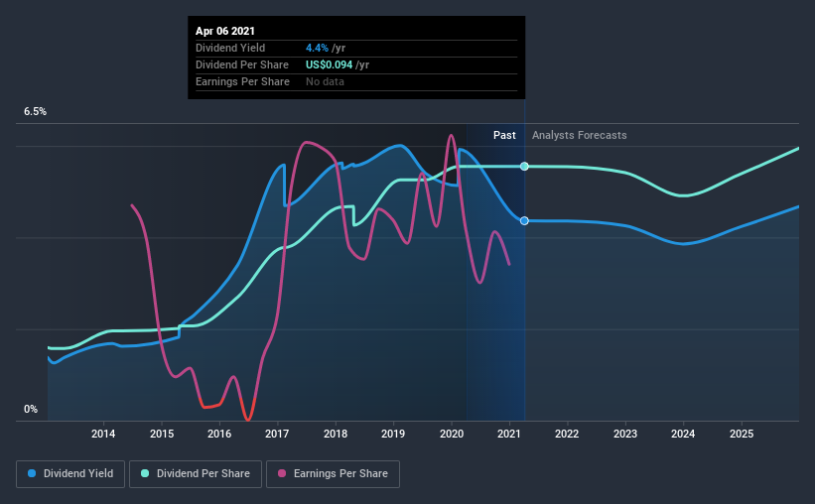Click the '4.4%' dividend yield value
Viewport: 815px width, 504px height.
click(x=317, y=48)
